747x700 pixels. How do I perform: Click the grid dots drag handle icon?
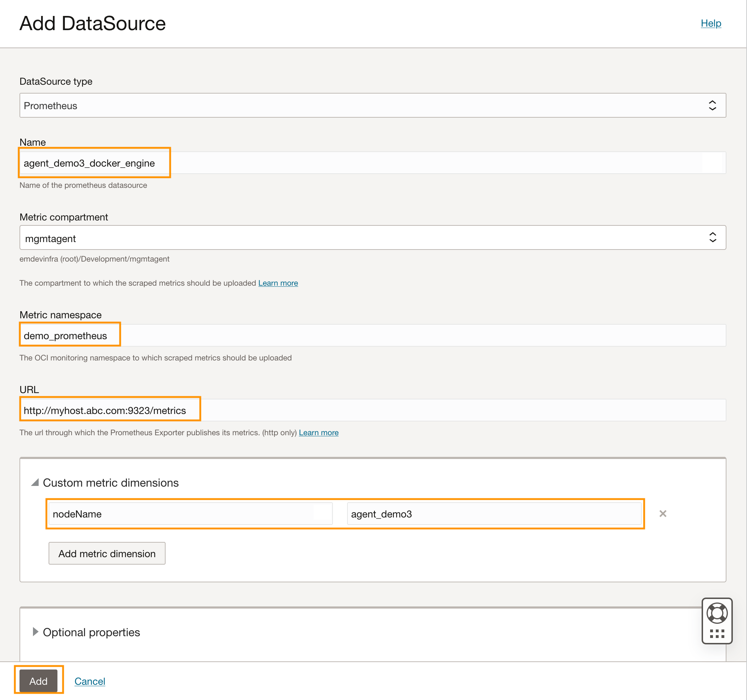717,633
